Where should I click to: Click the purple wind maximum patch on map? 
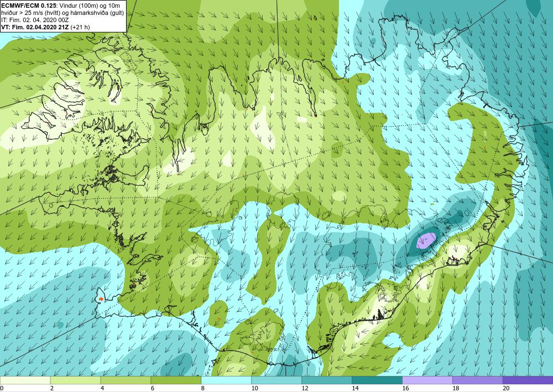pos(426,241)
